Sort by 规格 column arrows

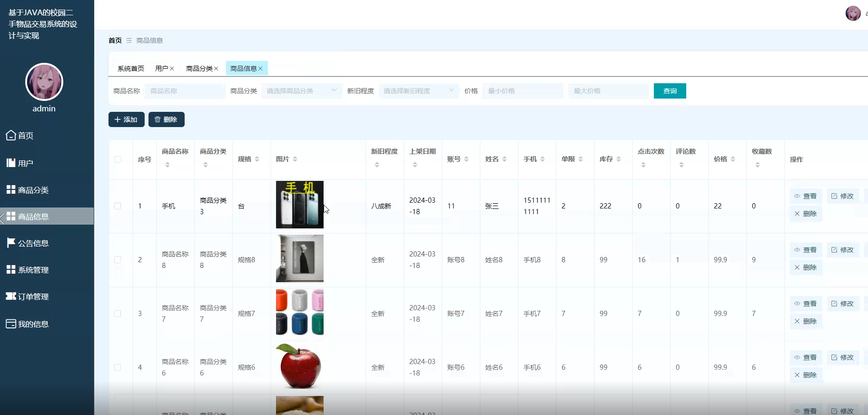(x=257, y=159)
